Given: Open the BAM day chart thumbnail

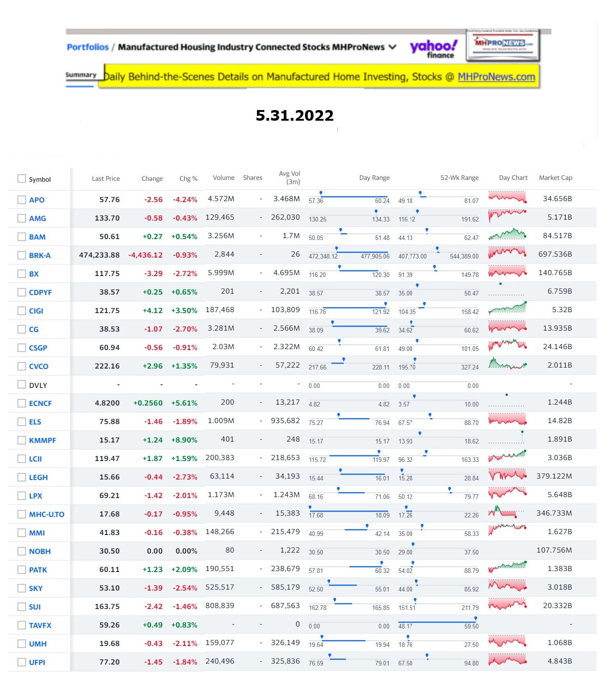Looking at the screenshot, I should (x=507, y=234).
